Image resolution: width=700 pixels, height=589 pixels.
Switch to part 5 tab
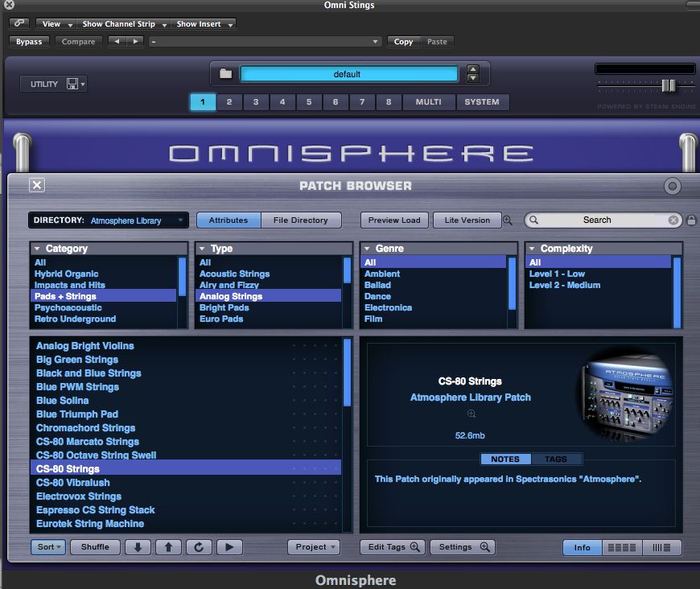pos(309,102)
